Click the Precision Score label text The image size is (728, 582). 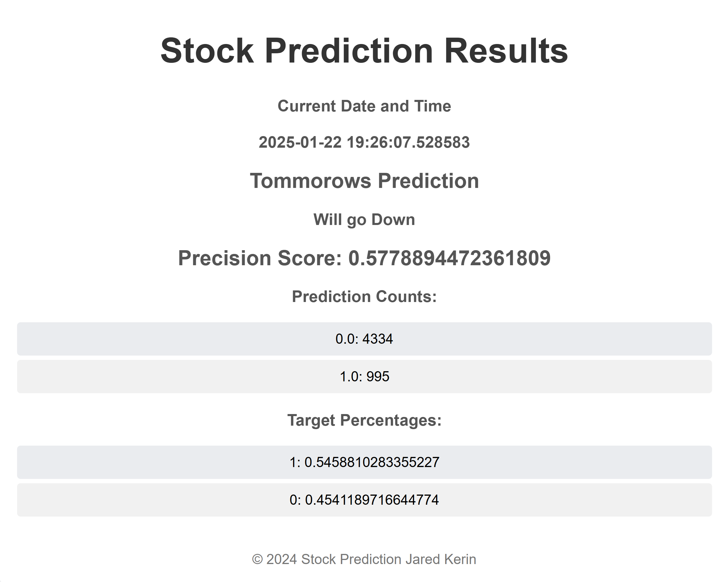260,258
